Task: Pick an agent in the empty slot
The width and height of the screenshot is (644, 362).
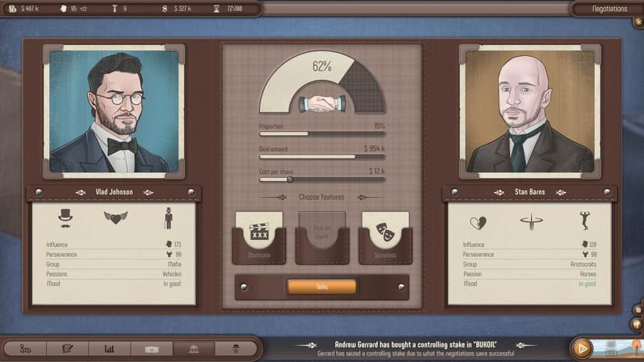Action: (322, 237)
